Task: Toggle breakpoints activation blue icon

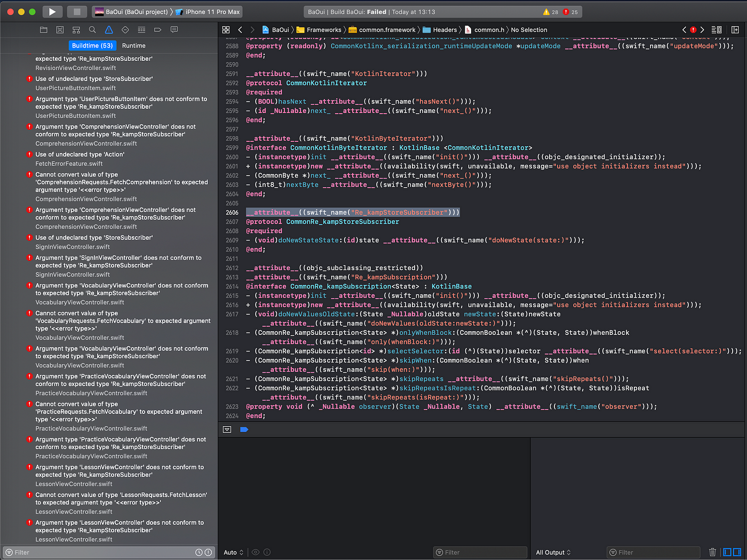Action: click(x=244, y=429)
